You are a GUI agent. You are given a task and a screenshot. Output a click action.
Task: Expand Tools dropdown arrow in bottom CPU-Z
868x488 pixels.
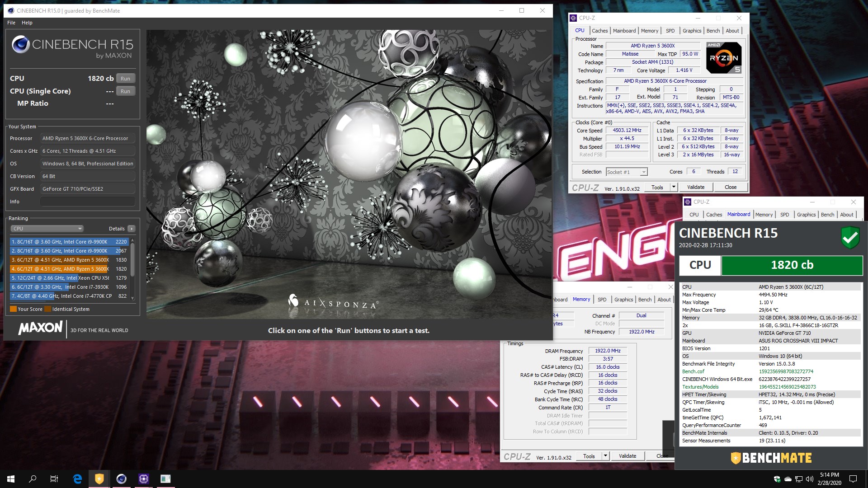click(605, 456)
